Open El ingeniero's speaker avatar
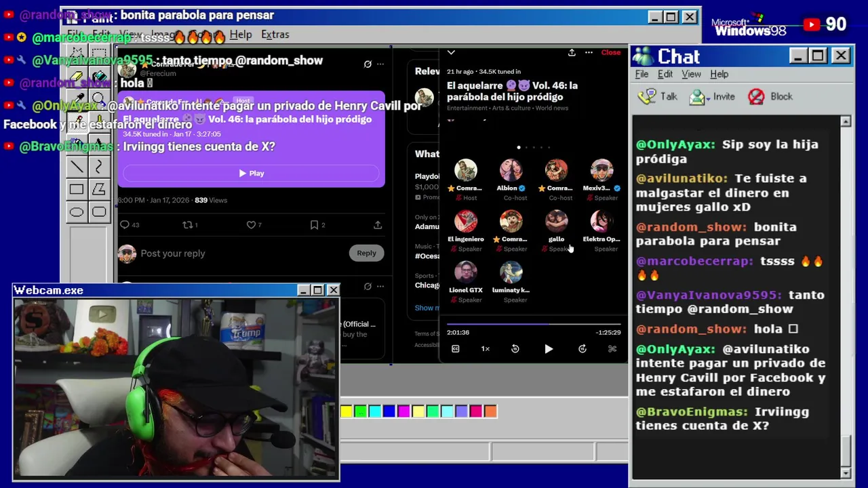Viewport: 868px width, 488px height. [465, 221]
